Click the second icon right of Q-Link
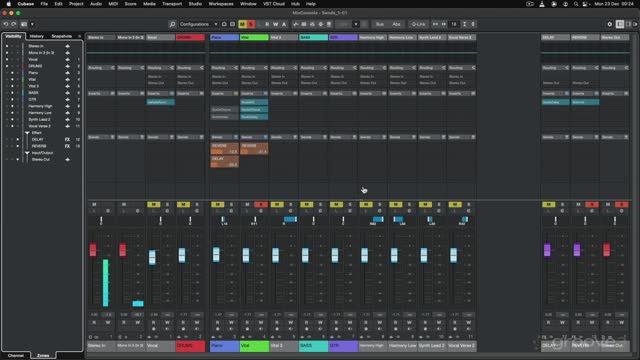Viewport: 640px width, 360px height. click(x=444, y=24)
